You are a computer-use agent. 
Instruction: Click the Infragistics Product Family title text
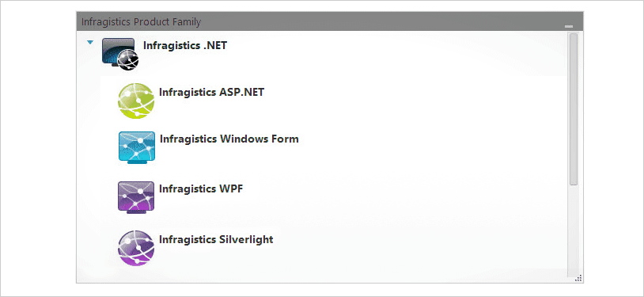click(x=142, y=22)
